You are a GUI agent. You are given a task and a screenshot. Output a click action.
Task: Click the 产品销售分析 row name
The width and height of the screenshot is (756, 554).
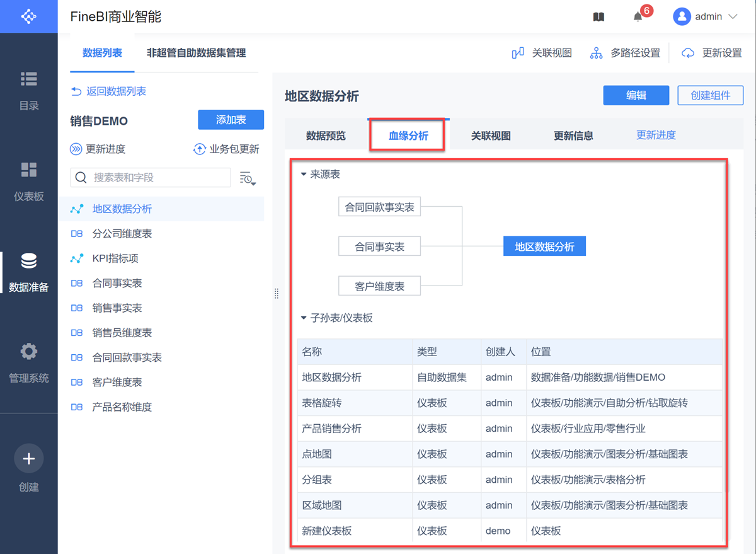coord(331,429)
